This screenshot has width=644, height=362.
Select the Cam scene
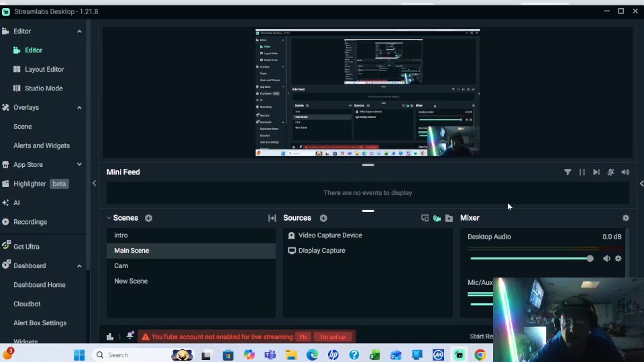point(191,266)
